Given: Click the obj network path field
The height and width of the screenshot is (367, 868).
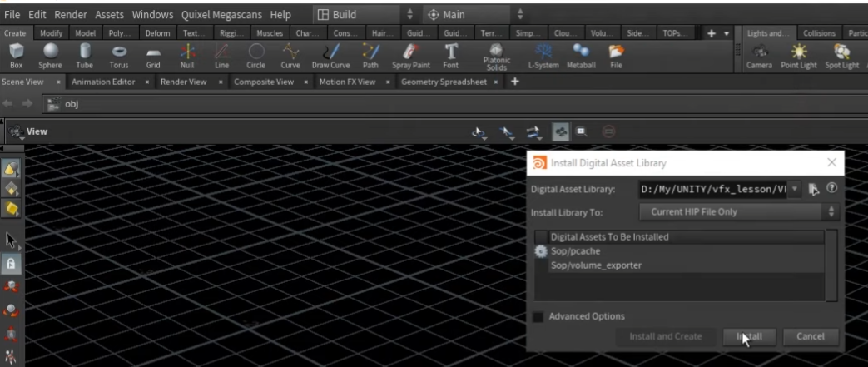Looking at the screenshot, I should (454, 104).
